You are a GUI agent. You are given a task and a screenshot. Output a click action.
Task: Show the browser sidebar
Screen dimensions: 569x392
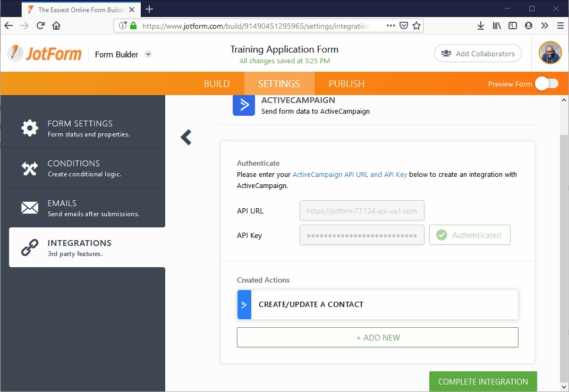coord(512,26)
